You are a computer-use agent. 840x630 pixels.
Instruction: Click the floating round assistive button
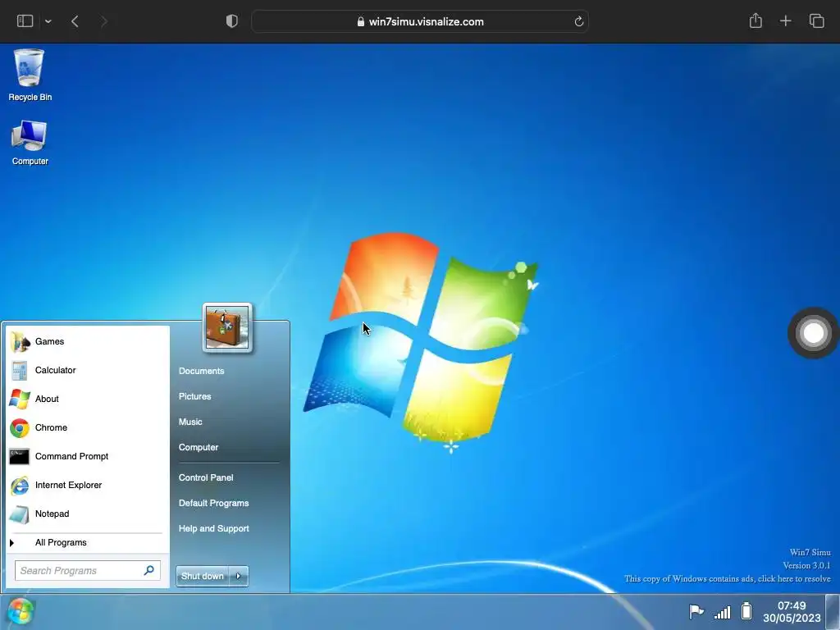[813, 333]
